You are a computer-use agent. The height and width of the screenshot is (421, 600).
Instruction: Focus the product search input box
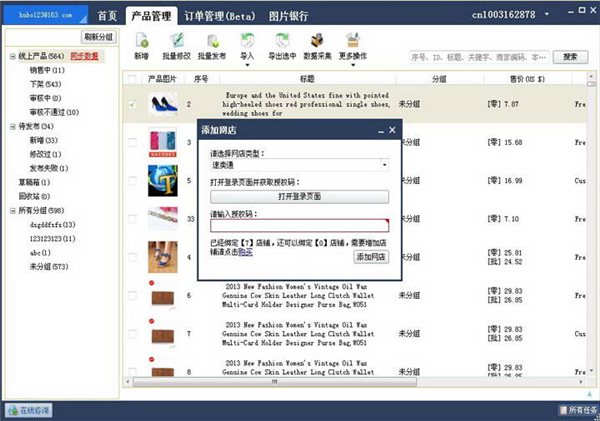click(x=479, y=57)
